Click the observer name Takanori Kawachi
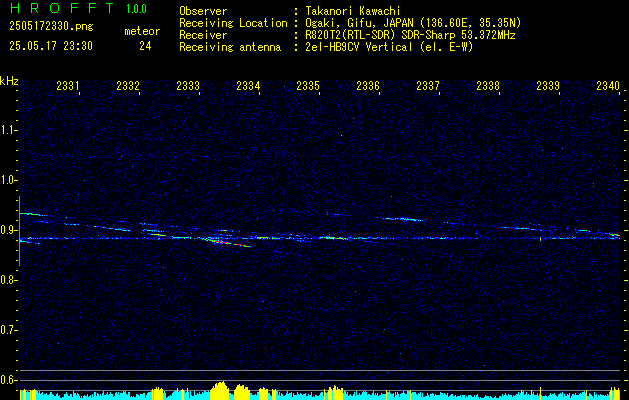The height and width of the screenshot is (400, 629). pos(353,11)
